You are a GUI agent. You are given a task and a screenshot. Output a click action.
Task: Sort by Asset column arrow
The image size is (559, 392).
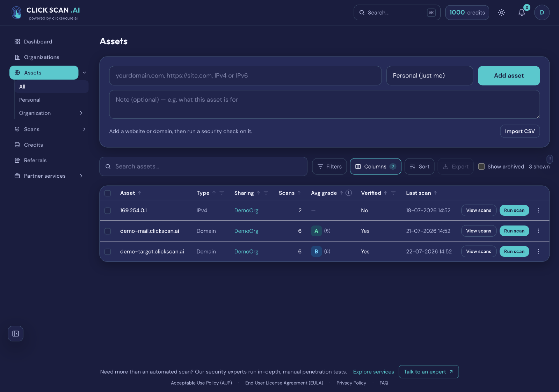point(139,193)
